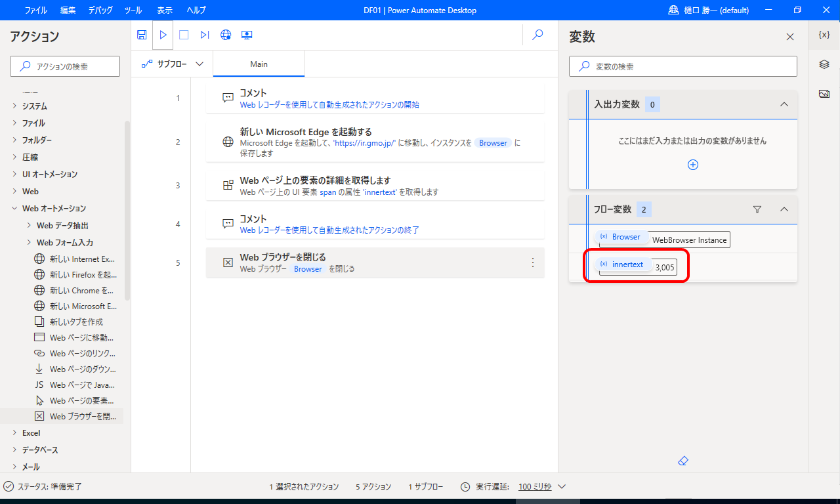This screenshot has height=504, width=840.
Task: Select the Web ページで JavaScript action
Action: point(74,385)
